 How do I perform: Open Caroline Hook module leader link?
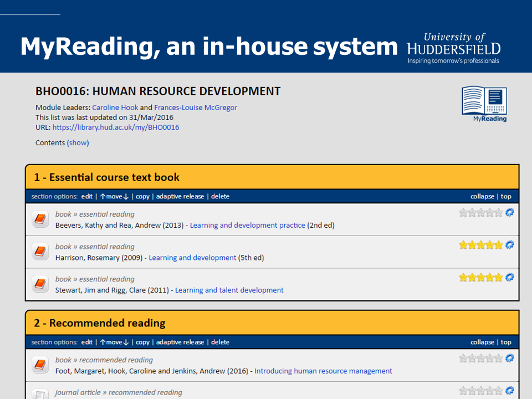115,108
